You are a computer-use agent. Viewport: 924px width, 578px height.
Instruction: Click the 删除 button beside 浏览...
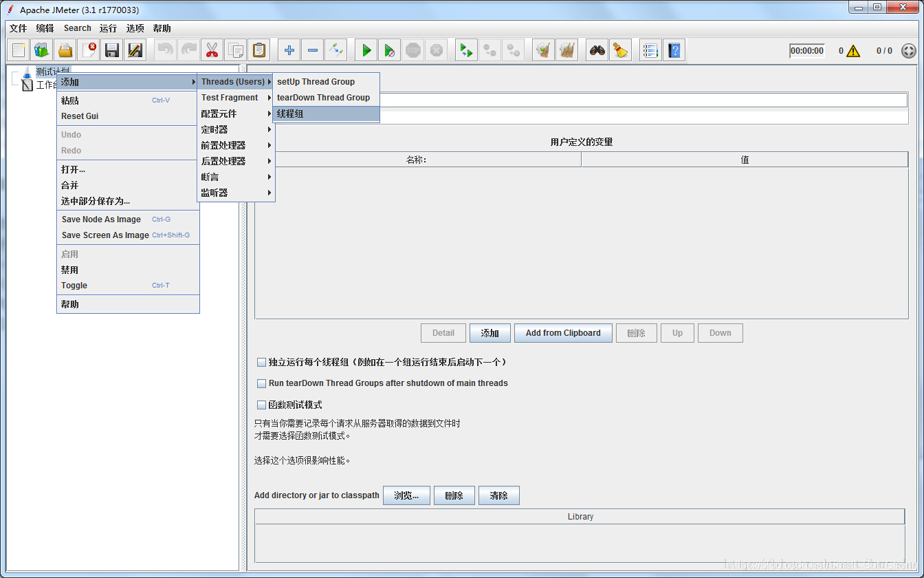454,495
